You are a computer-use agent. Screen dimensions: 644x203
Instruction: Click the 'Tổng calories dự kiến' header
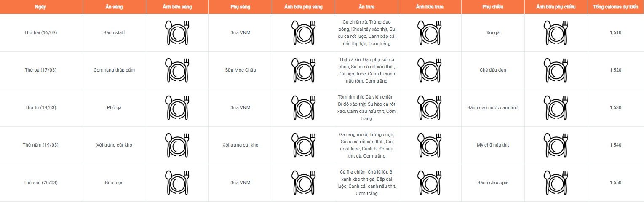point(615,7)
